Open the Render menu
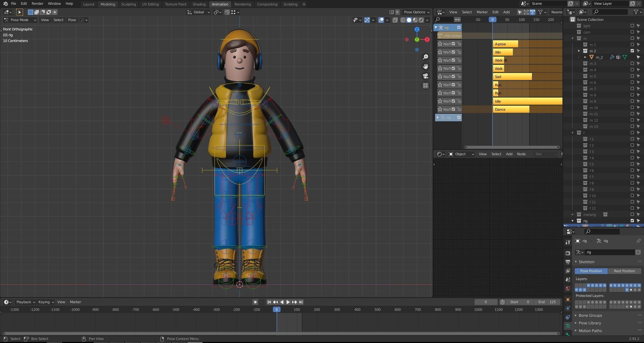The height and width of the screenshot is (343, 644). (37, 4)
